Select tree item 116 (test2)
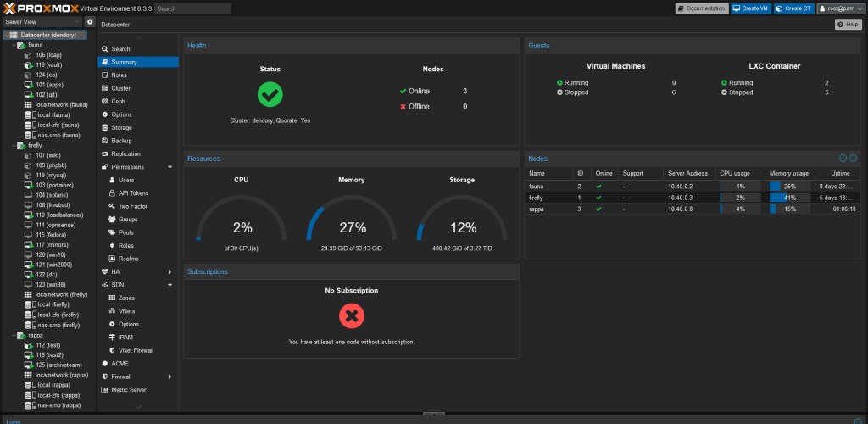Image resolution: width=868 pixels, height=424 pixels. (46, 354)
